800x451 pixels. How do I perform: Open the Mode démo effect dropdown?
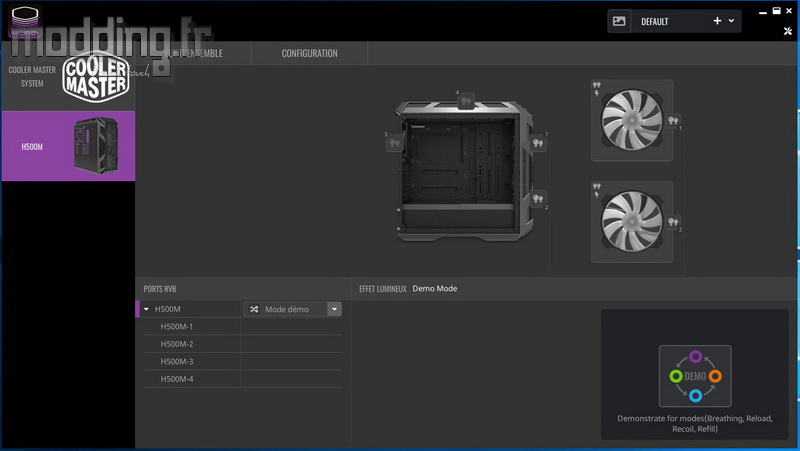(x=334, y=309)
